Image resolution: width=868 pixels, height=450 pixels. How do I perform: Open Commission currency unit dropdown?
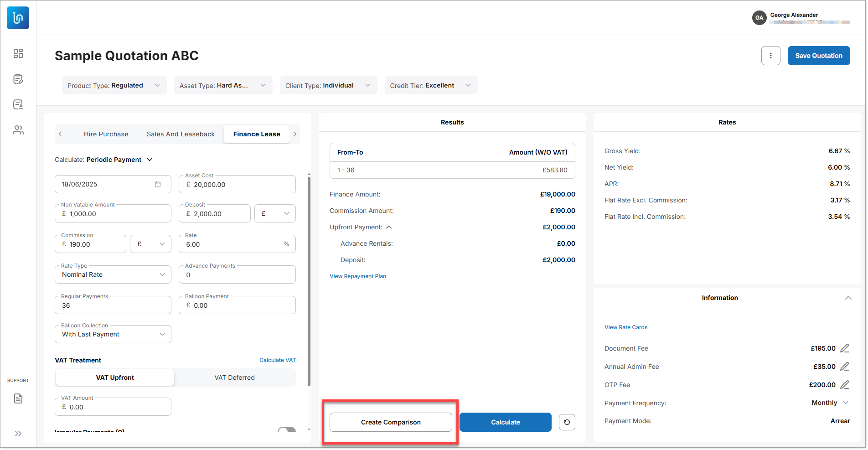[151, 244]
